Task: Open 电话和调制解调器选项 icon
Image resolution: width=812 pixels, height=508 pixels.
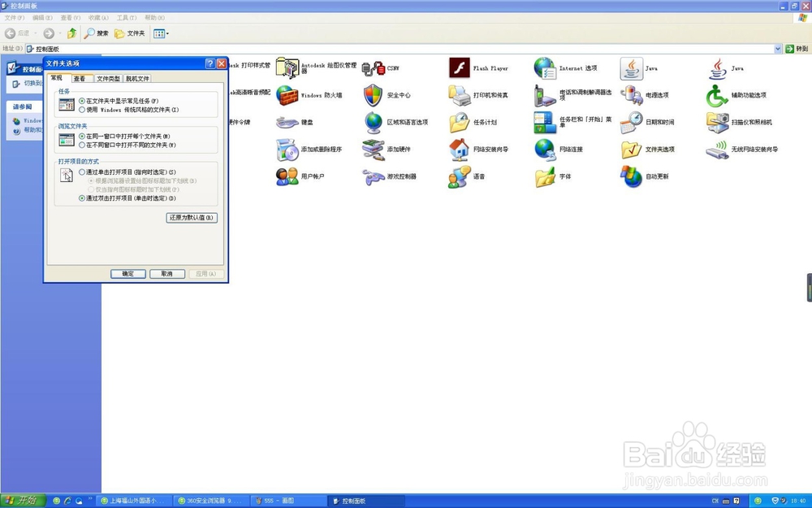Action: click(546, 95)
